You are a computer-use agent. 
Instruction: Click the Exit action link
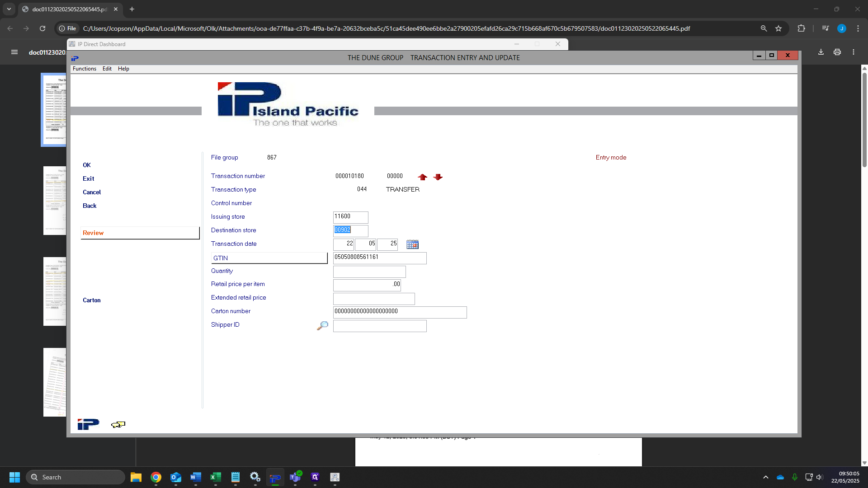pos(89,178)
